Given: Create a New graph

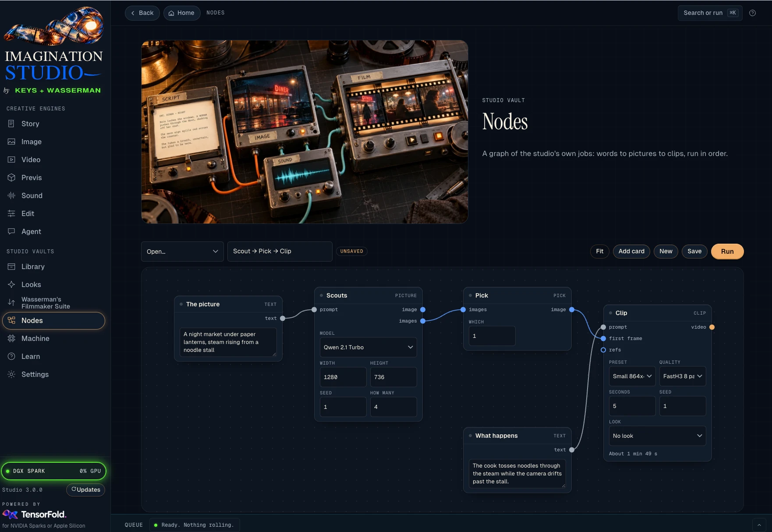Looking at the screenshot, I should (666, 252).
